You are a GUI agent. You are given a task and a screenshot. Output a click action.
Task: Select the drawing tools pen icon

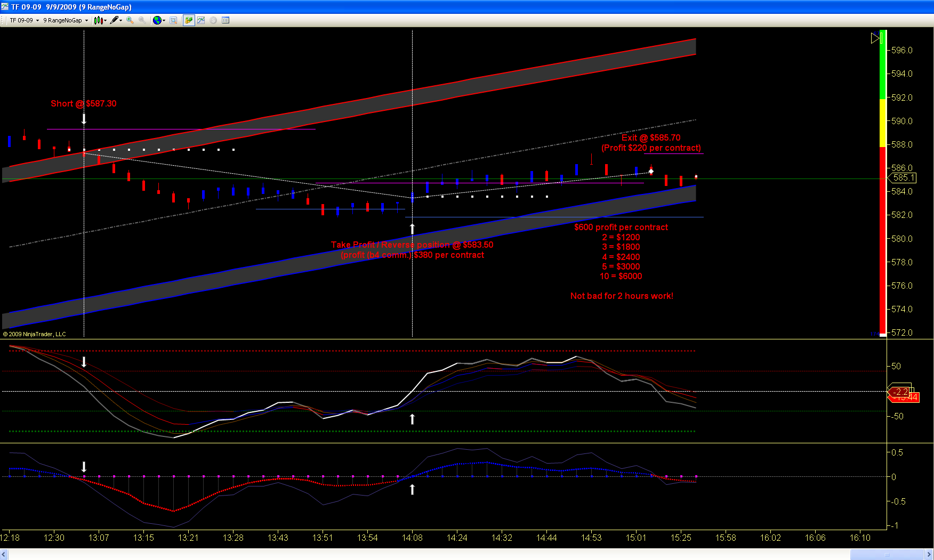pos(114,20)
